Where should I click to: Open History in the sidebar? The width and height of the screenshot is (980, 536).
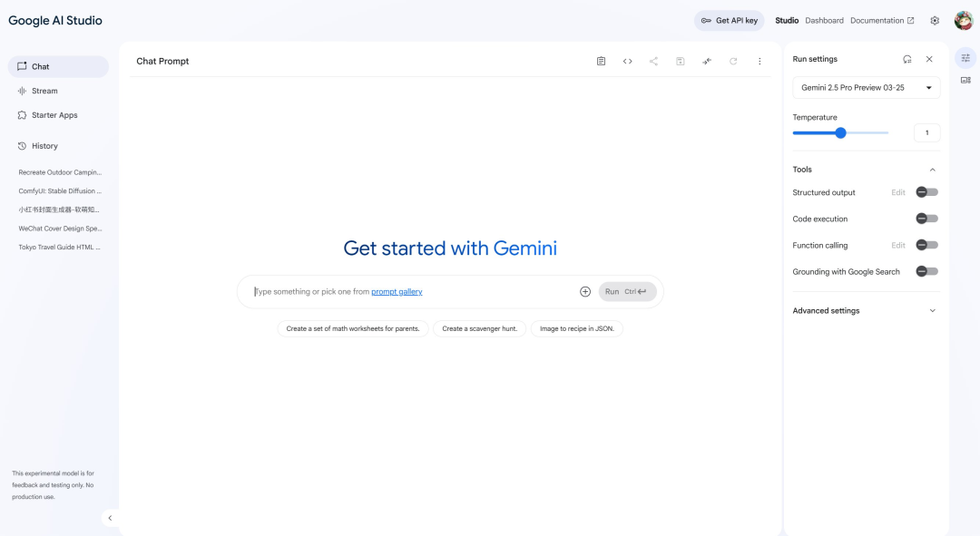[58, 145]
